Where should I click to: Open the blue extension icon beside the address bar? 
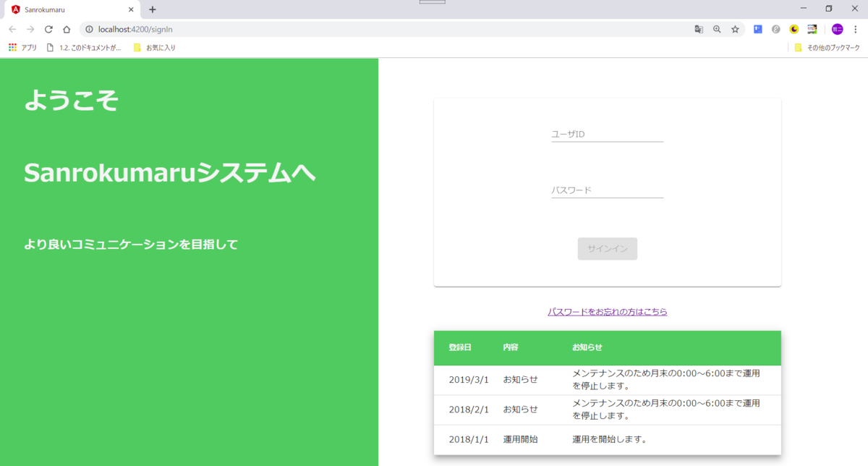[x=757, y=29]
